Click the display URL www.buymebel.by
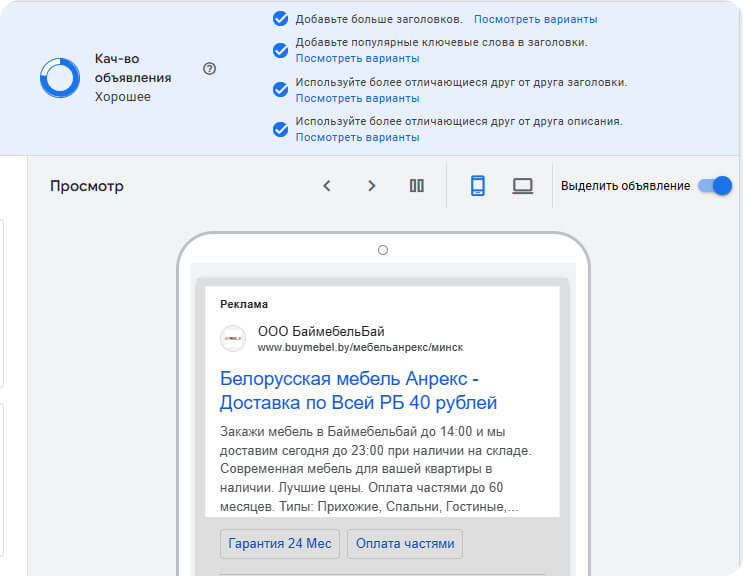 360,347
